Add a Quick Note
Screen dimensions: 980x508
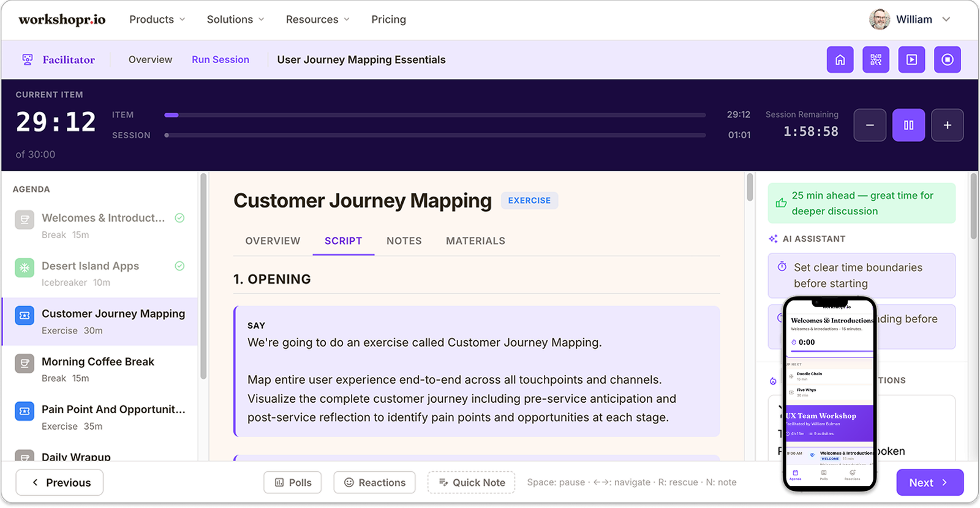[x=472, y=483]
